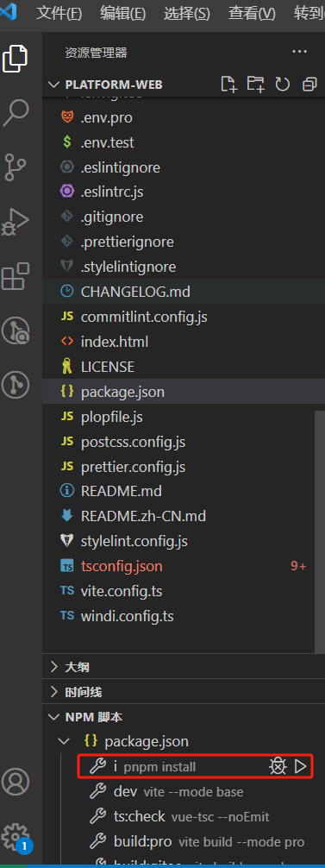Click the 9+ problems badge on tsconfig.json
Image resolution: width=325 pixels, height=868 pixels.
tap(298, 566)
